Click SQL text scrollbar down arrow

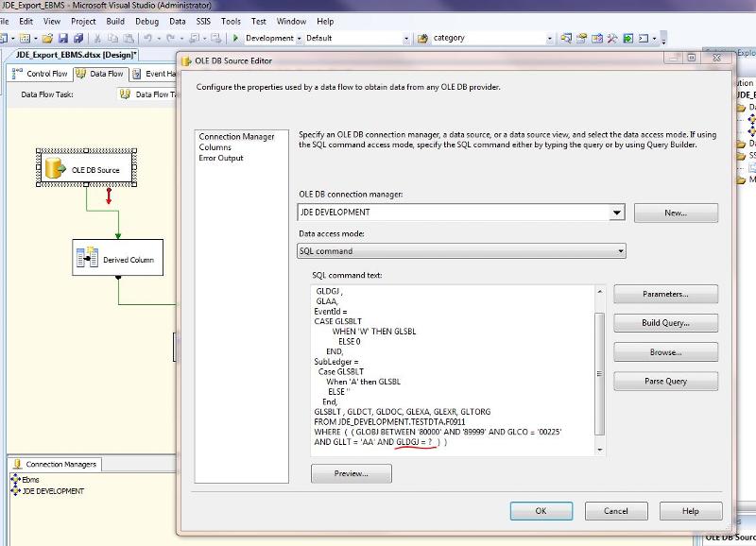(x=599, y=450)
